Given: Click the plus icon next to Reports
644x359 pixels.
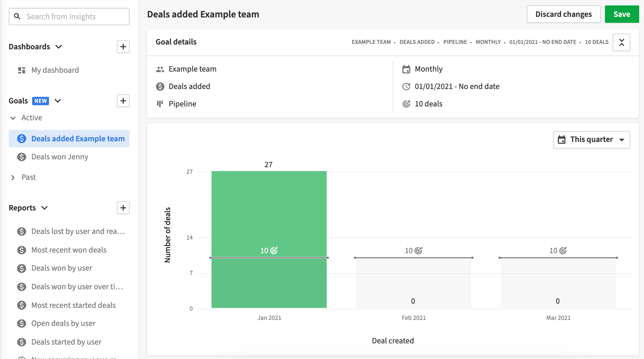Looking at the screenshot, I should point(123,208).
